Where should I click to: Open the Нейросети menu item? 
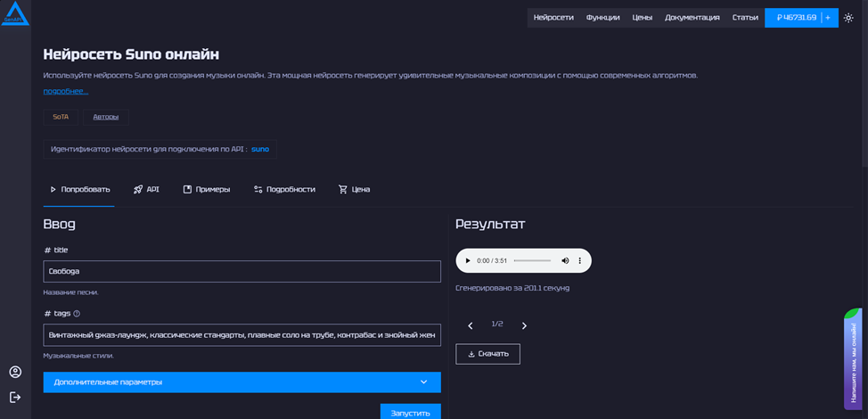pos(553,18)
